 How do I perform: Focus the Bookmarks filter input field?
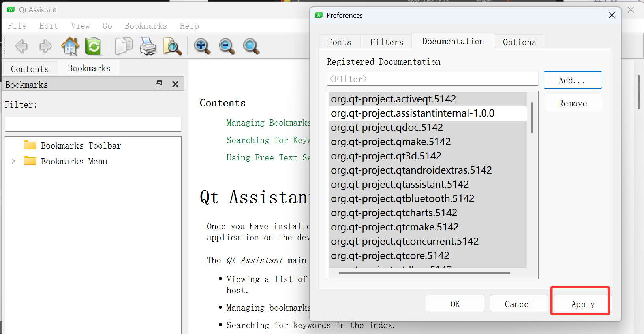click(x=93, y=124)
